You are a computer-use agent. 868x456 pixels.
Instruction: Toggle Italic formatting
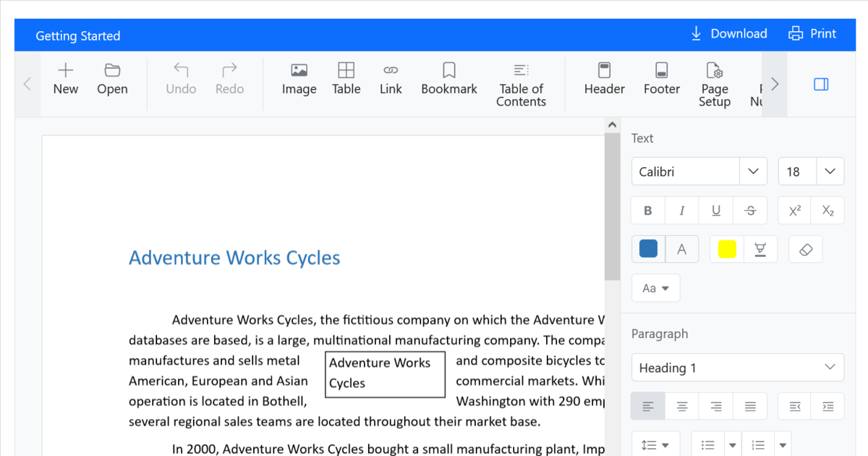[682, 211]
